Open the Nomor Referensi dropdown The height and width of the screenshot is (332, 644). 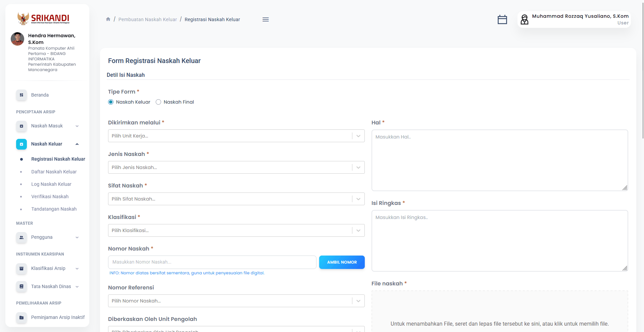tap(236, 301)
